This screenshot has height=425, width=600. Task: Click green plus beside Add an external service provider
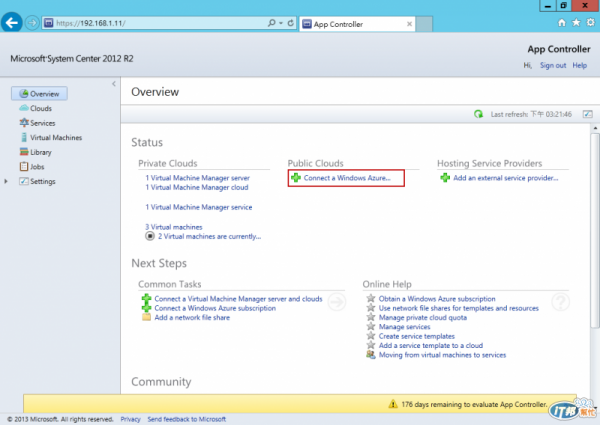[x=445, y=177]
